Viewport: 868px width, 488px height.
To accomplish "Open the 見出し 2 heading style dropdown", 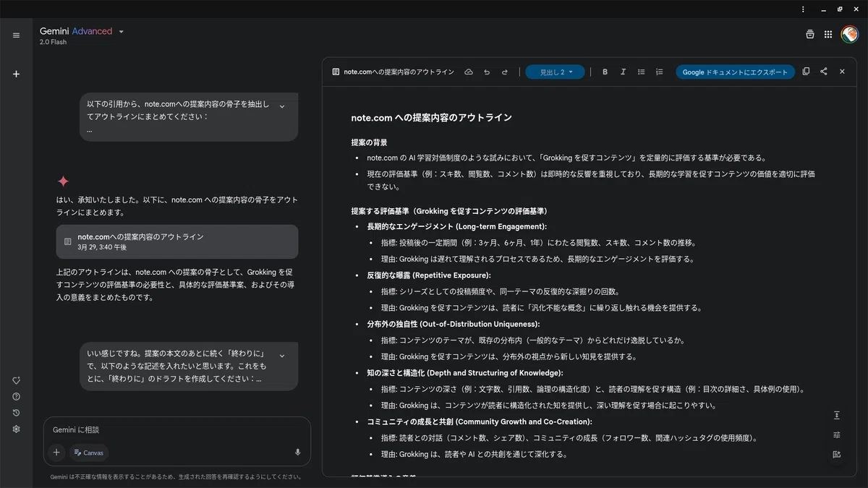I will [555, 72].
